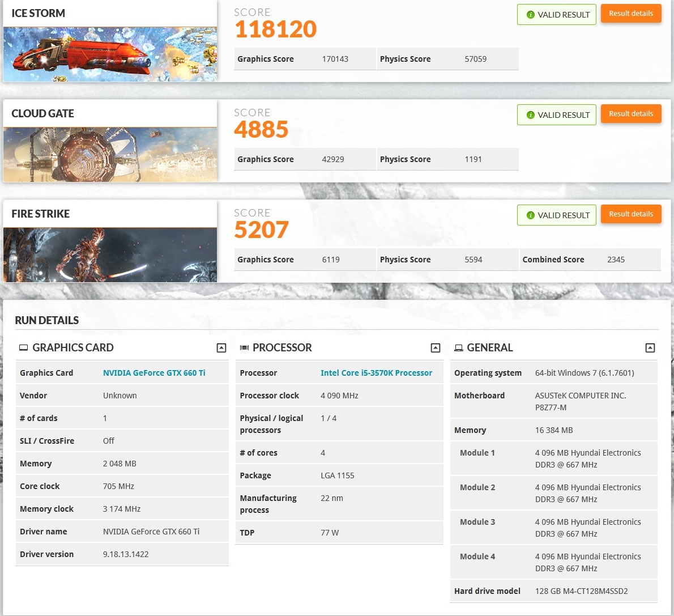Screen dimensions: 674x616
Task: Select Cloud Gate graphics score 42929
Action: pyautogui.click(x=332, y=159)
